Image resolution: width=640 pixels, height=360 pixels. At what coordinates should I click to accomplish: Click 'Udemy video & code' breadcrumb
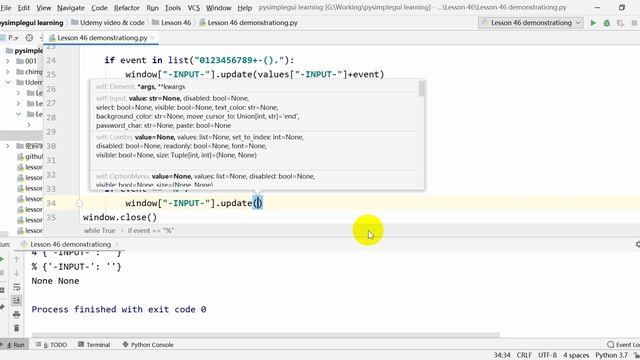point(108,23)
